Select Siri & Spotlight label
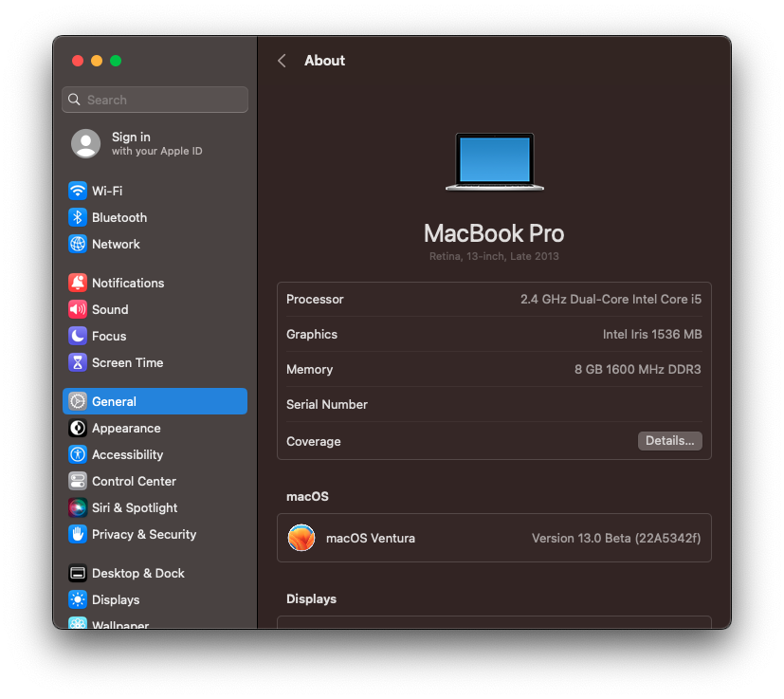 (x=135, y=507)
